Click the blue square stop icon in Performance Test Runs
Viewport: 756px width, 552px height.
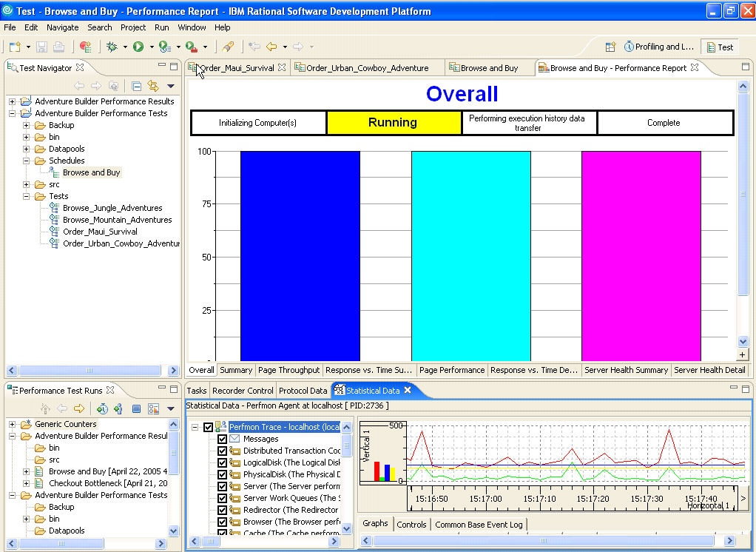coord(136,408)
